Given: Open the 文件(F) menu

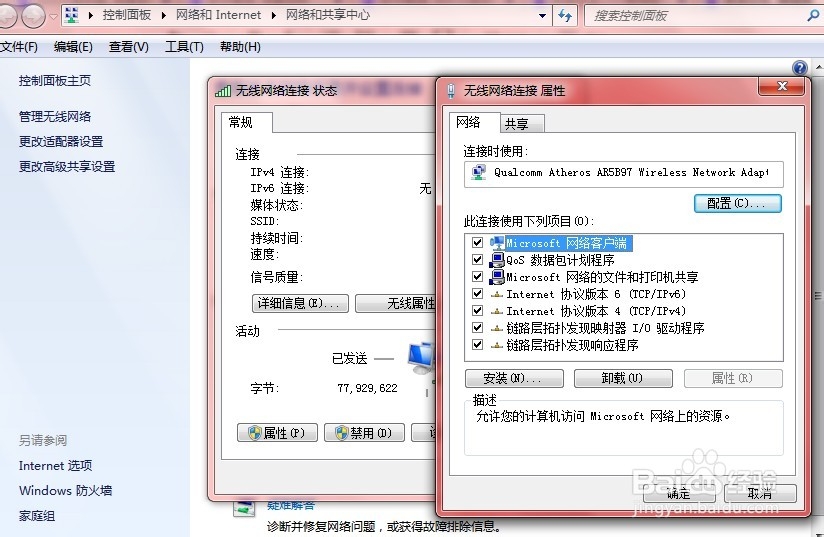Looking at the screenshot, I should [19, 47].
